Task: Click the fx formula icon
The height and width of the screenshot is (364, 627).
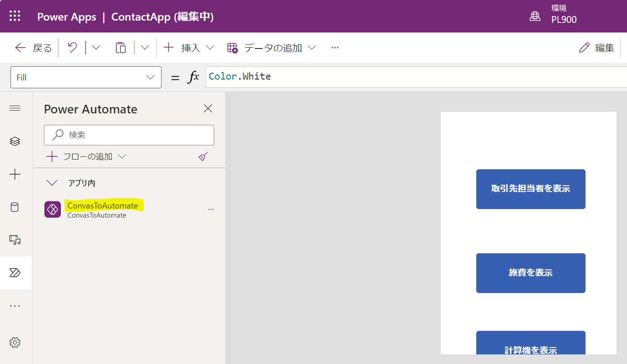Action: (x=194, y=77)
